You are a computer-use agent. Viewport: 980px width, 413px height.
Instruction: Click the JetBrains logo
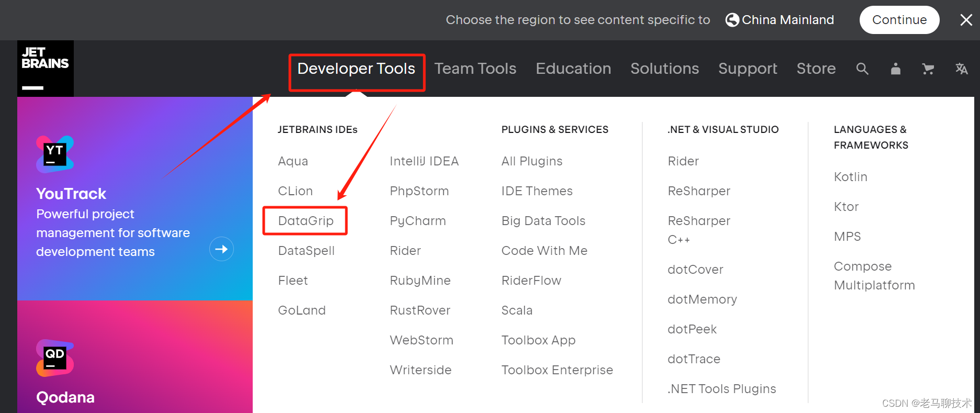click(46, 69)
